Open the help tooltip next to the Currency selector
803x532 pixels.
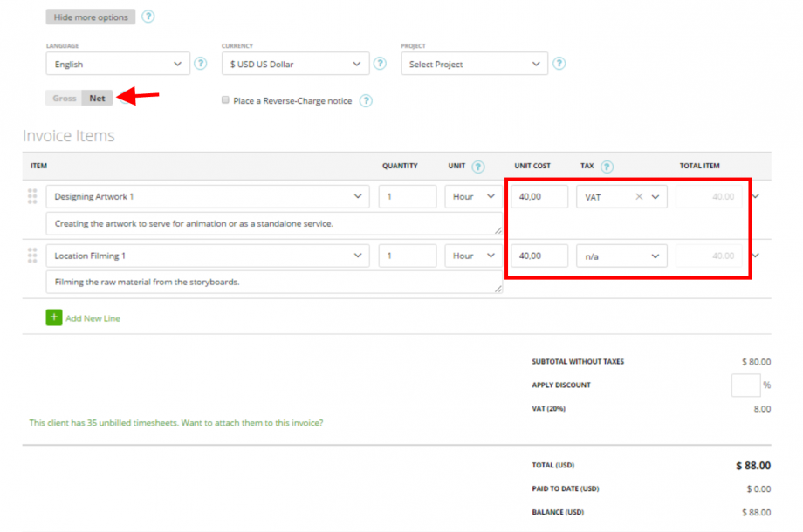pyautogui.click(x=380, y=64)
